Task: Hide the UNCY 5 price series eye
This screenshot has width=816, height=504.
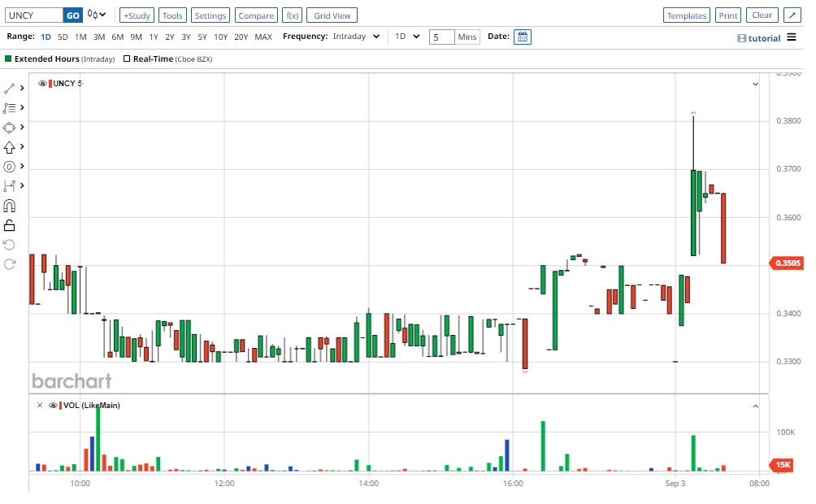Action: point(43,83)
